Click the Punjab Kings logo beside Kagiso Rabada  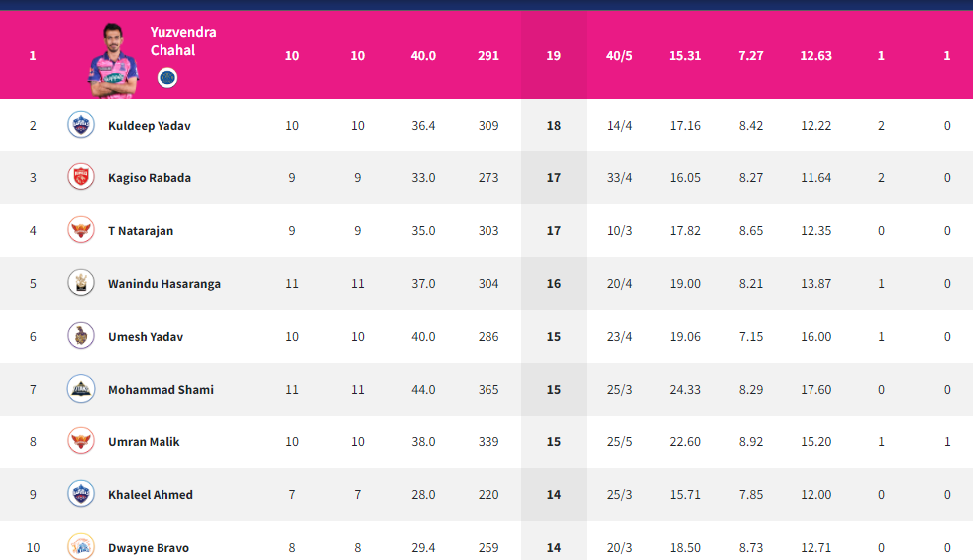(x=81, y=177)
